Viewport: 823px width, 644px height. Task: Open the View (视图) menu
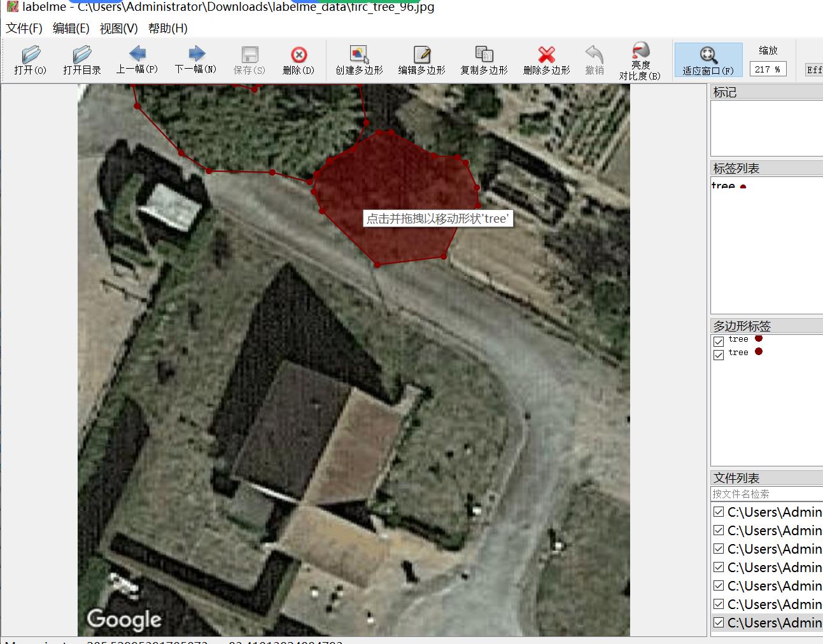pos(118,28)
